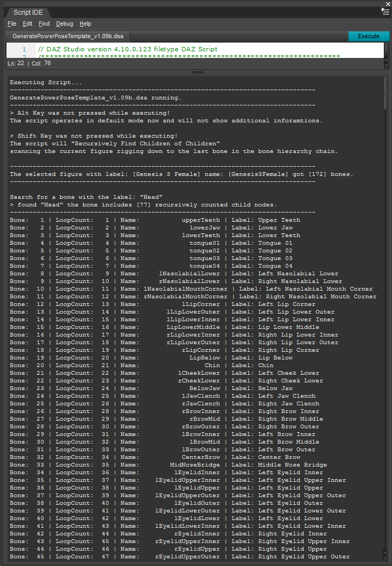Open the Help menu
This screenshot has height=566, width=392.
(x=85, y=24)
